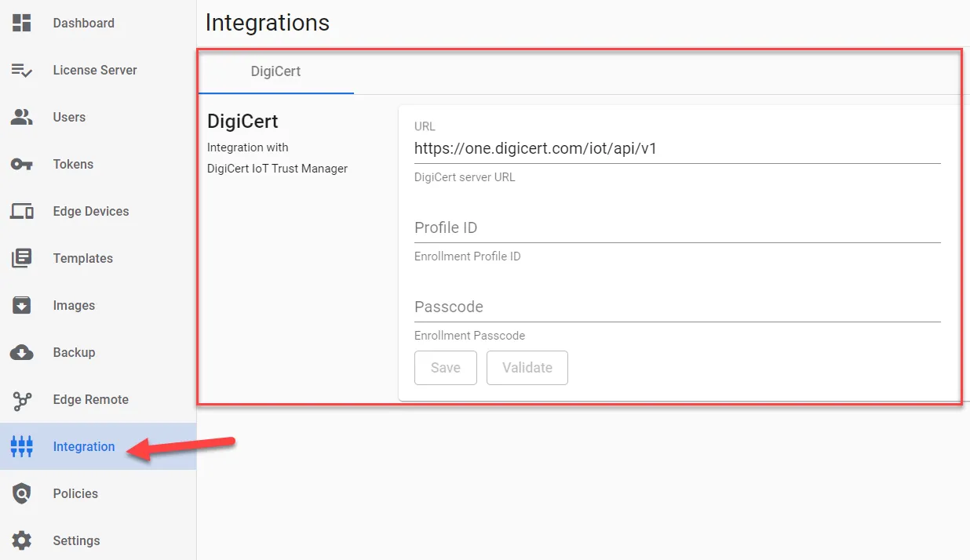Click the Save button
This screenshot has width=970, height=560.
point(446,368)
